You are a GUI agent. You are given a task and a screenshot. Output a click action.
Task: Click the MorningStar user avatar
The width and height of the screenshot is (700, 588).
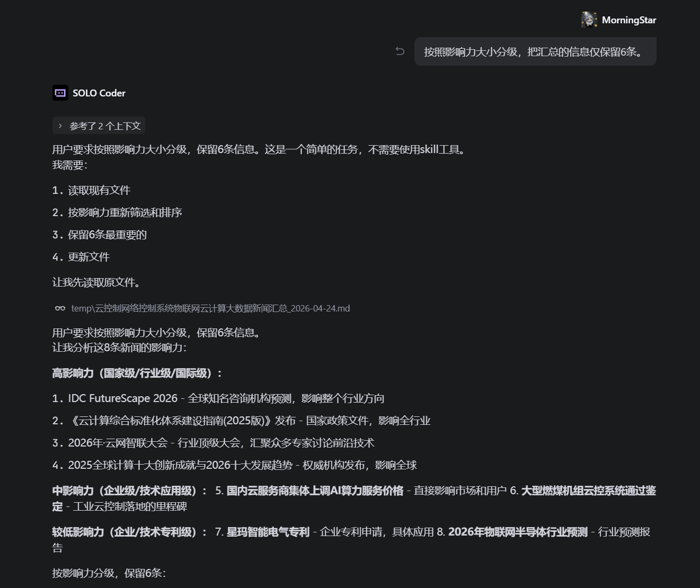point(589,20)
